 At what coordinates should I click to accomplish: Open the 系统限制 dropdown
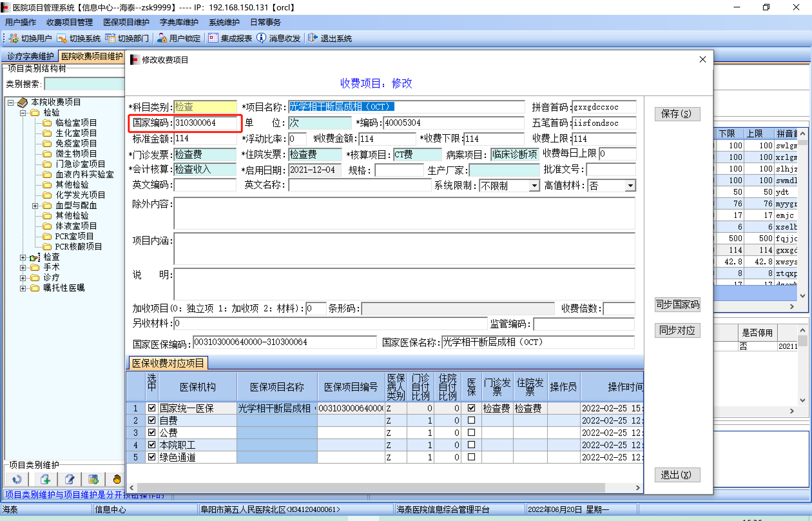pos(534,186)
